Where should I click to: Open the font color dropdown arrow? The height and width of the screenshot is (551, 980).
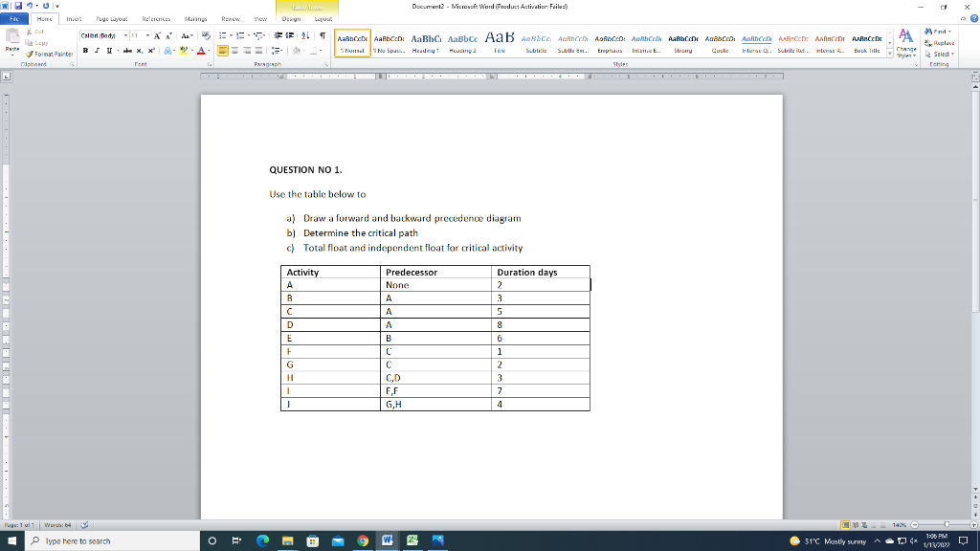(x=208, y=51)
